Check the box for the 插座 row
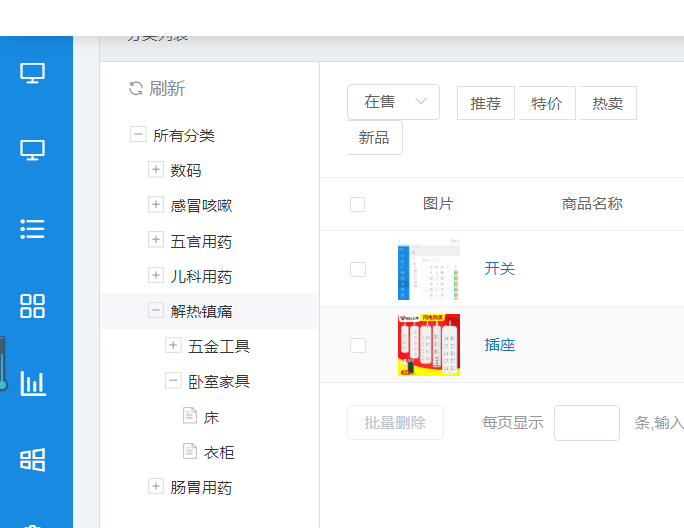 [x=358, y=345]
